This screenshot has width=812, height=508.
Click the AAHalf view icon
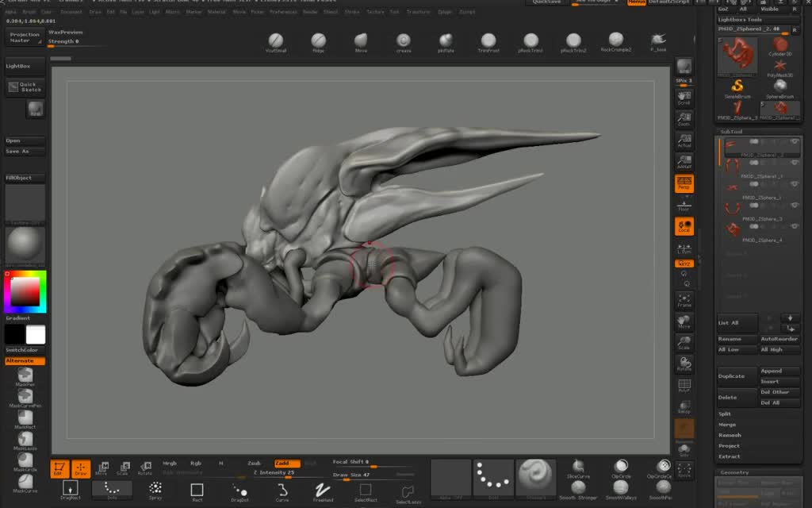[684, 162]
